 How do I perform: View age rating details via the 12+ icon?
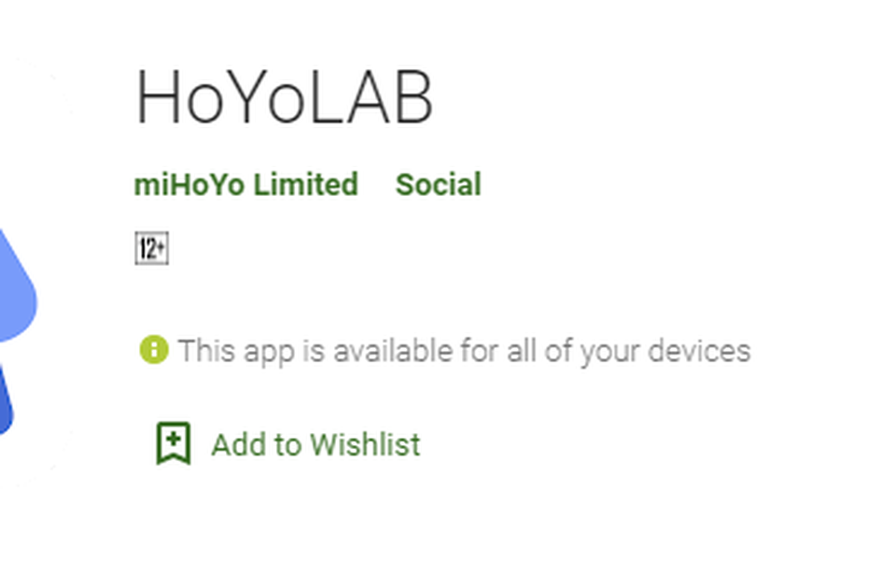[152, 248]
